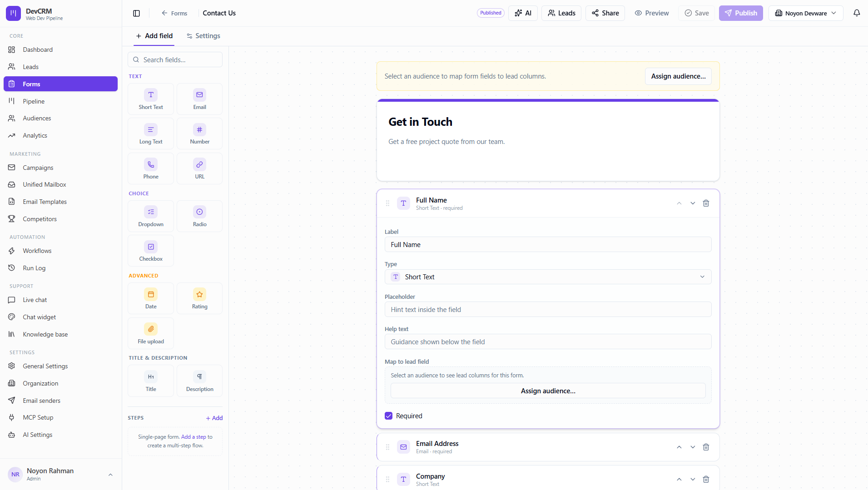Click the Share button
The width and height of the screenshot is (868, 490).
pyautogui.click(x=605, y=13)
